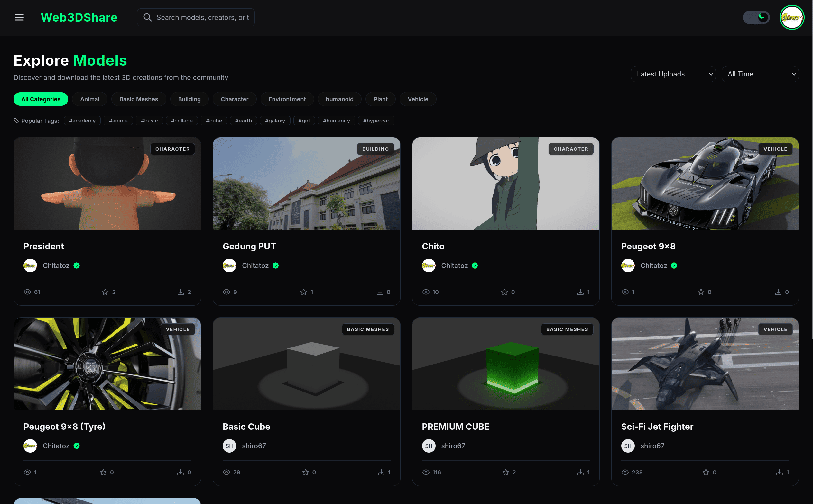Open the Gedung PUT building thumbnail
The height and width of the screenshot is (504, 813).
(x=306, y=183)
